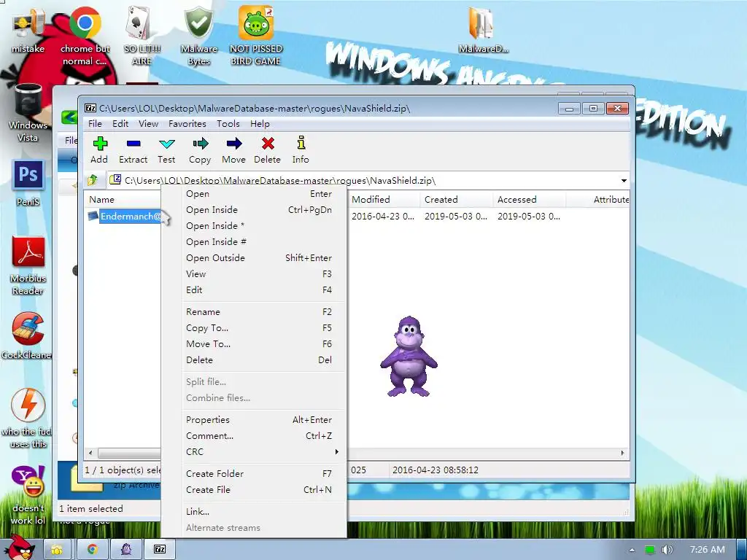Open the Info toolbar icon
Image resolution: width=747 pixels, height=560 pixels.
[301, 143]
